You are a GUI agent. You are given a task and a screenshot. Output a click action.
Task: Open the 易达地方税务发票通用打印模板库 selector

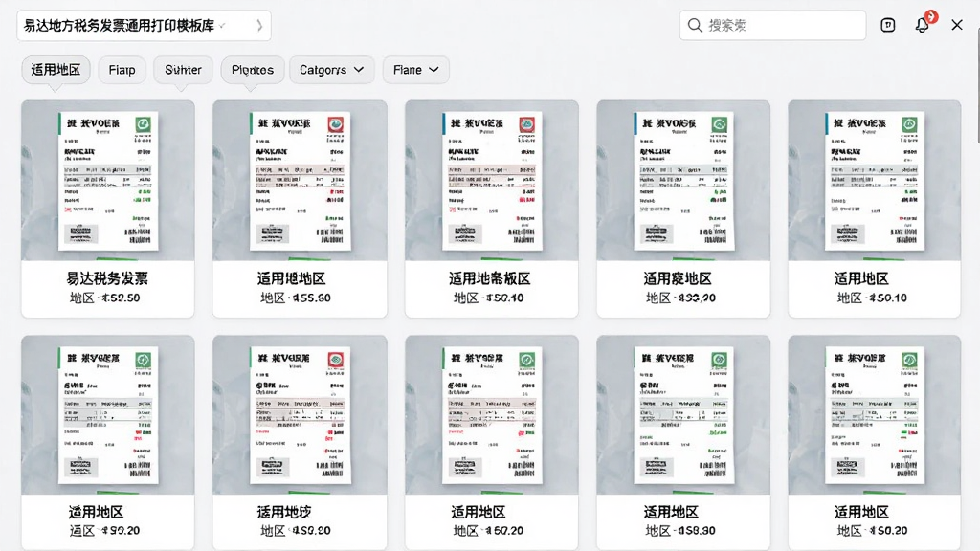pos(144,26)
